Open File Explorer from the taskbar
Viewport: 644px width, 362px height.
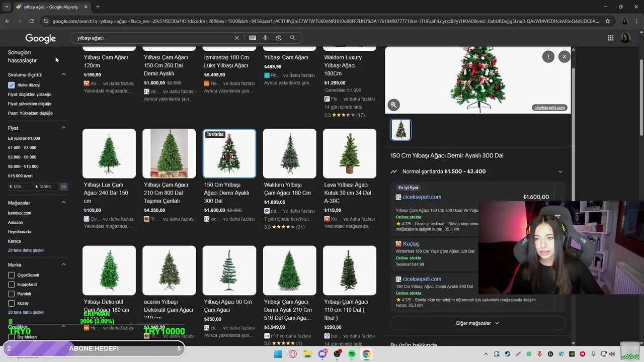tap(307, 354)
